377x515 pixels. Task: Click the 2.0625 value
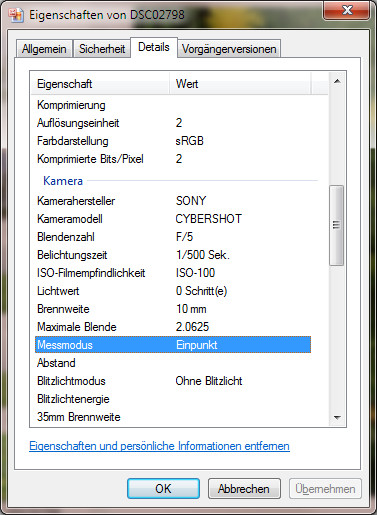(192, 327)
